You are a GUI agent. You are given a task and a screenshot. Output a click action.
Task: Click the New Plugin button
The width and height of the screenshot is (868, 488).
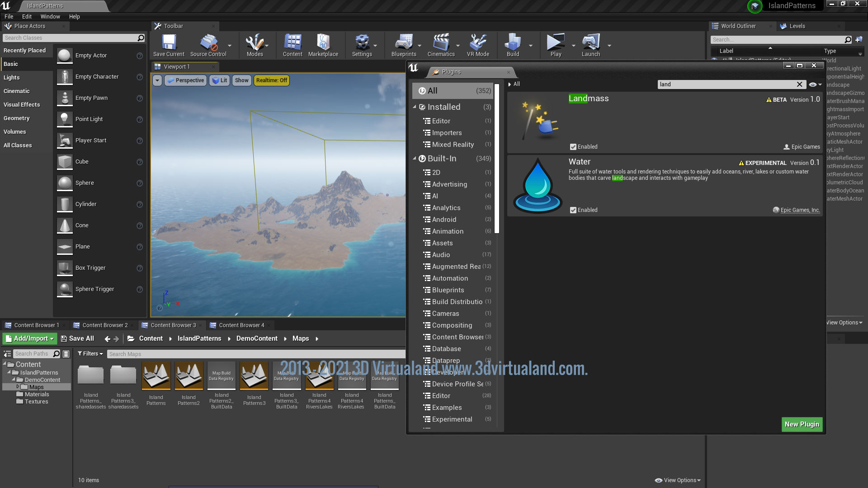pyautogui.click(x=802, y=424)
